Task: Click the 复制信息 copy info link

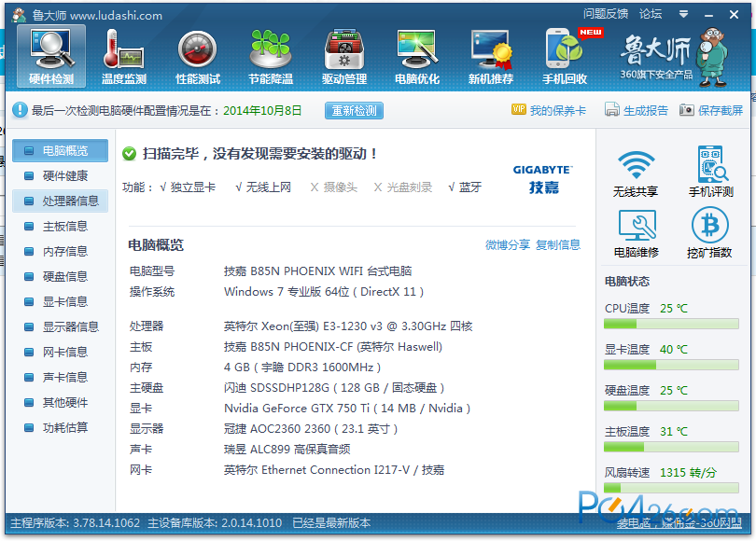Action: point(558,244)
